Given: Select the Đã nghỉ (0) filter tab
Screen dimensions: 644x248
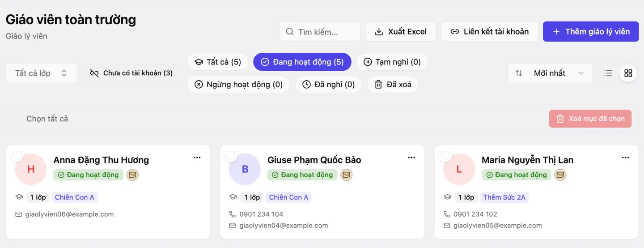Looking at the screenshot, I should tap(328, 84).
